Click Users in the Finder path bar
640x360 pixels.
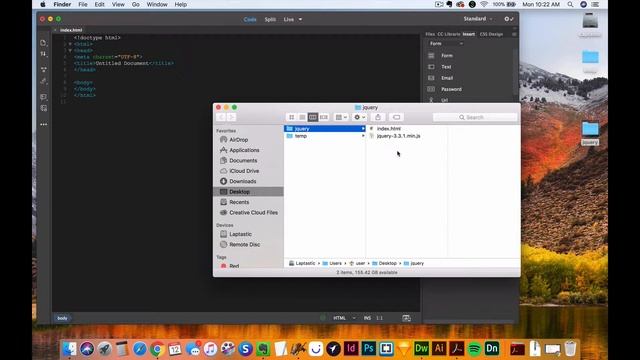pos(332,263)
